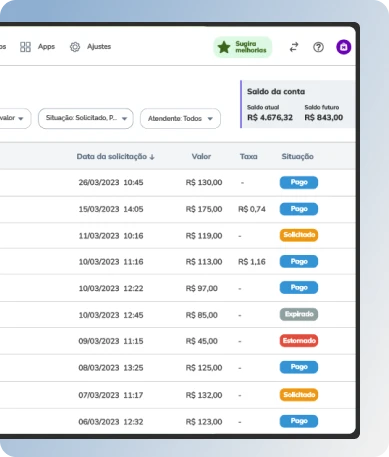Click Pago badge on 10/03/2023 11:16 row
Screen dimensions: 389x457
[299, 262]
